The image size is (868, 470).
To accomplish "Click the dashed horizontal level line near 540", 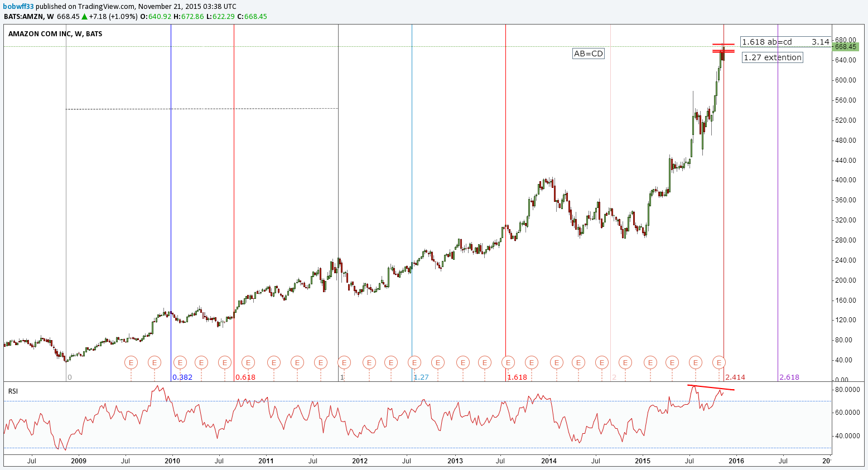I will (x=202, y=109).
